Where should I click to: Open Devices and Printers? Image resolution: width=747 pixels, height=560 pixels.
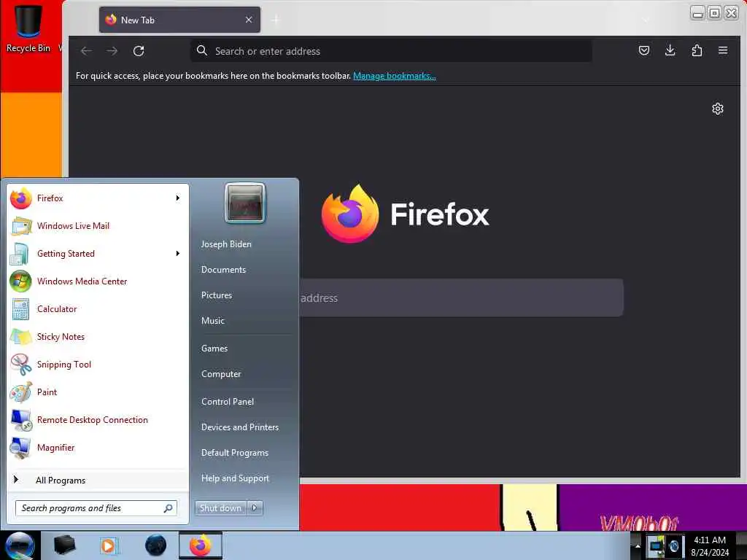tap(239, 427)
